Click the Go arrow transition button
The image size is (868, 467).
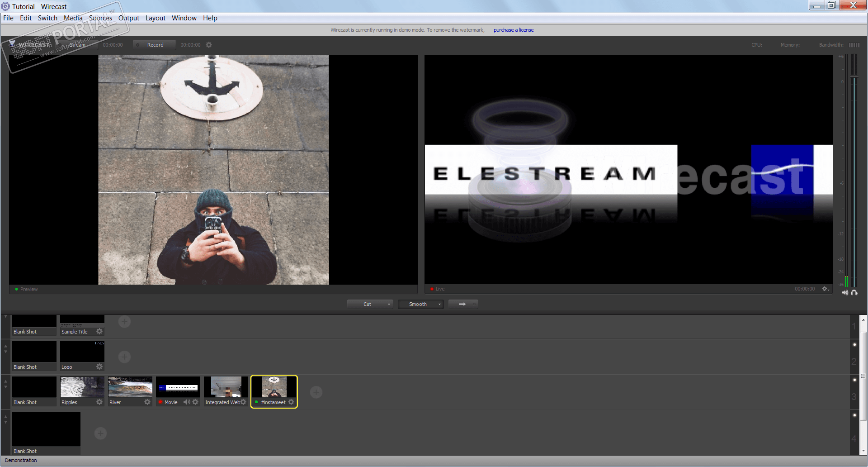point(463,304)
